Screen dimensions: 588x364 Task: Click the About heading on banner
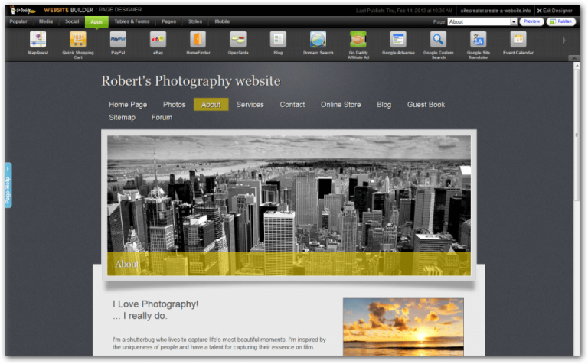click(127, 264)
